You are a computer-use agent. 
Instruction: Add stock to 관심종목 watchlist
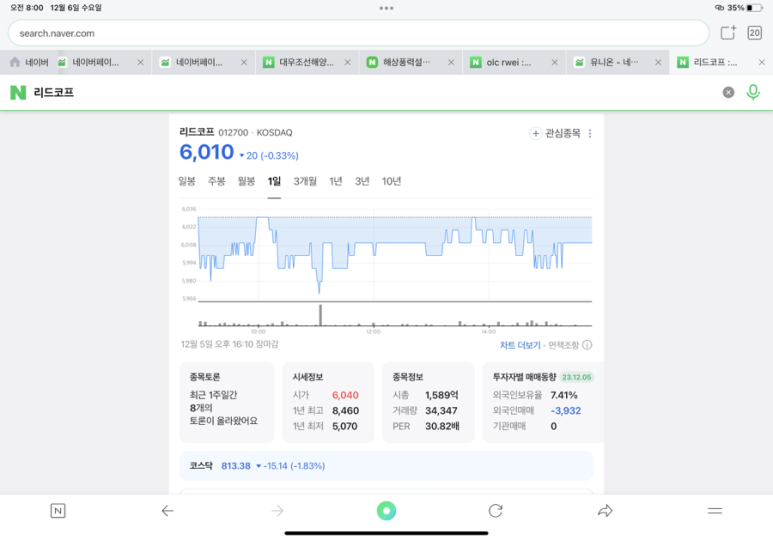coord(555,133)
